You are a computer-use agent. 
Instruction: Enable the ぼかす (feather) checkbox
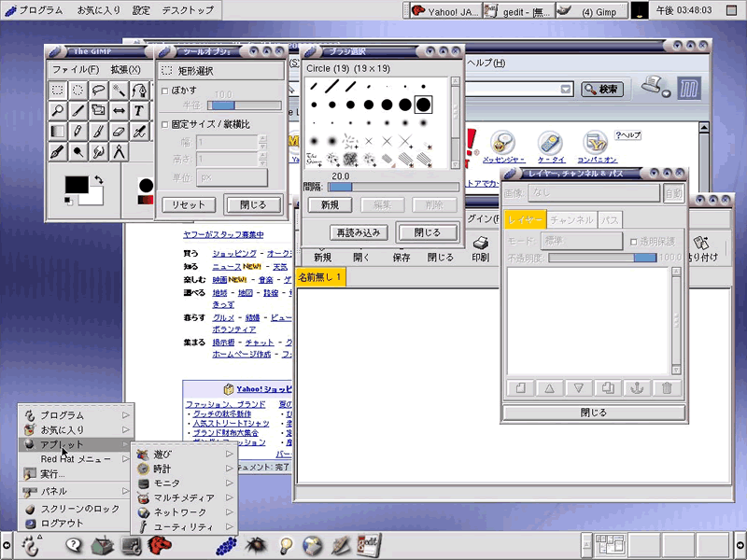[x=165, y=91]
